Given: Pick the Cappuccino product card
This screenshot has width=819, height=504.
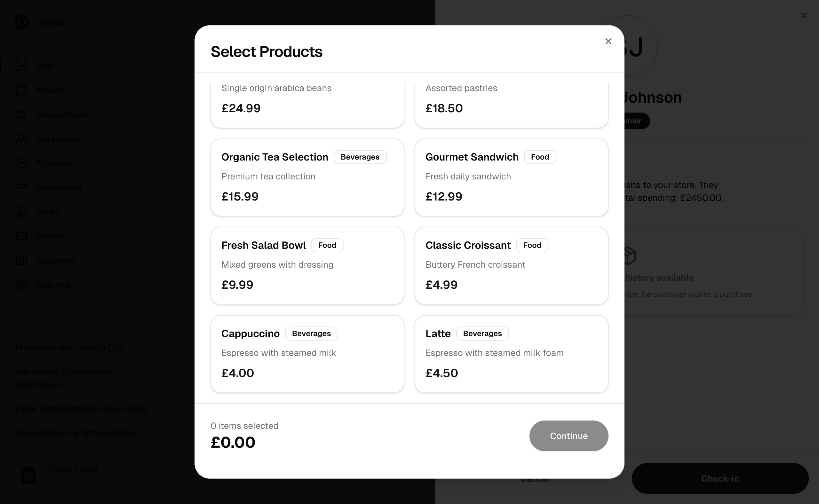Looking at the screenshot, I should 307,354.
